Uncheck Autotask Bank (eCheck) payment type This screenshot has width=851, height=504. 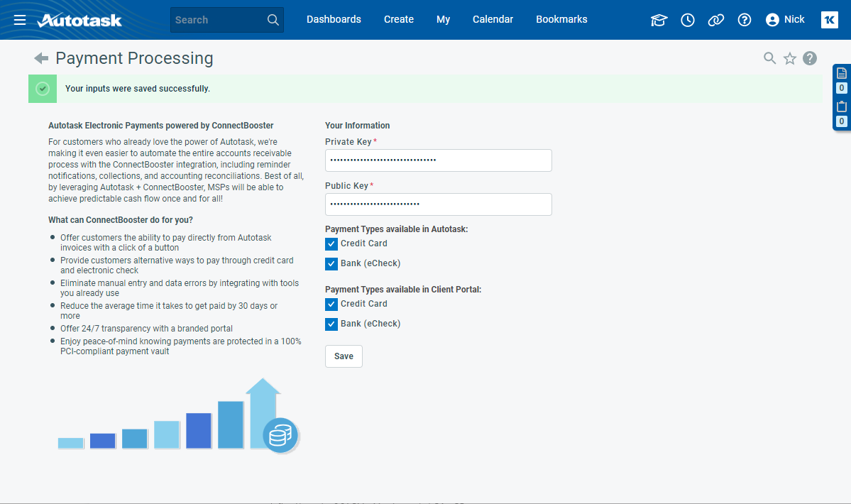[x=331, y=264]
